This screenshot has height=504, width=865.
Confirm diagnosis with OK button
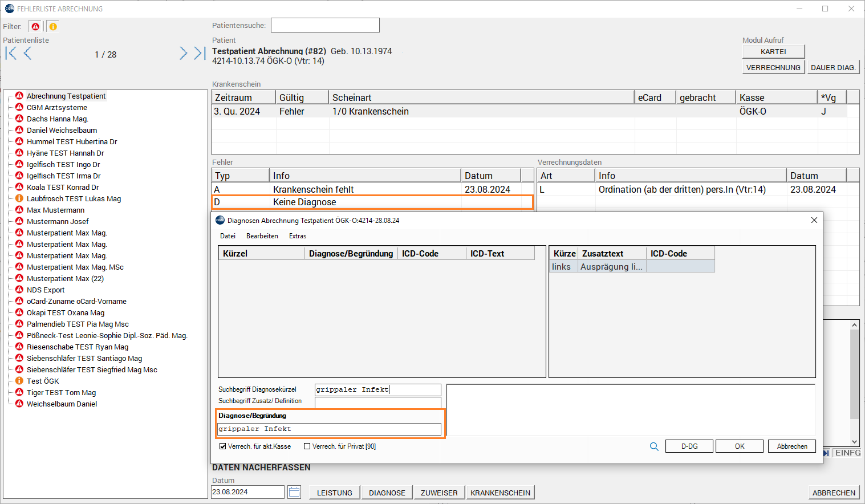pyautogui.click(x=739, y=446)
